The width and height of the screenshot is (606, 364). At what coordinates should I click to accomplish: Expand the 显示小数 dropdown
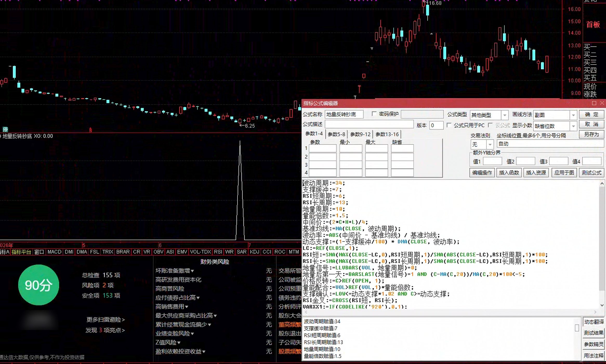pyautogui.click(x=573, y=126)
